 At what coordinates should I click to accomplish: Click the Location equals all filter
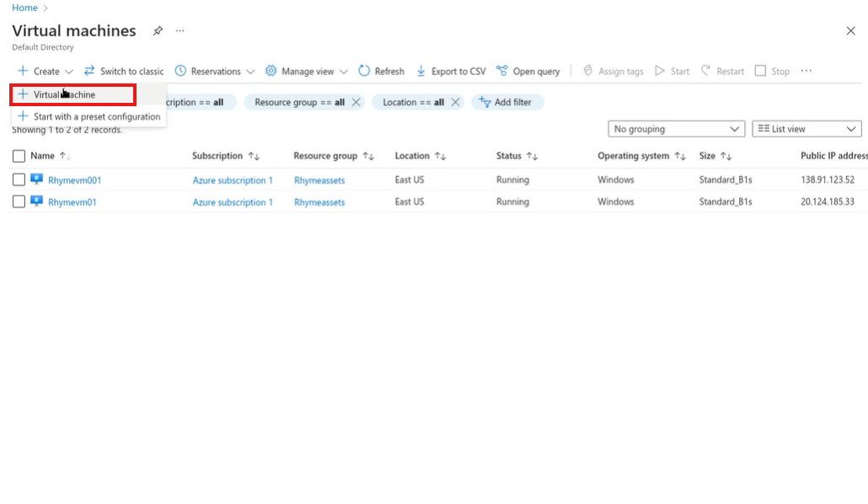414,102
